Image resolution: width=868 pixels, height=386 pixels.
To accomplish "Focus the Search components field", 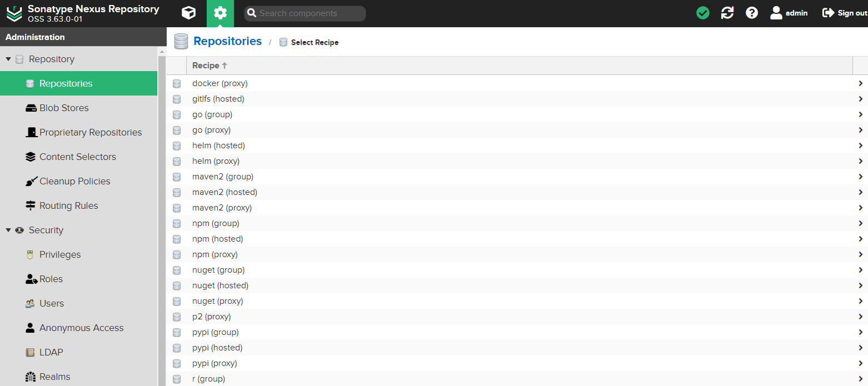I will [x=305, y=13].
